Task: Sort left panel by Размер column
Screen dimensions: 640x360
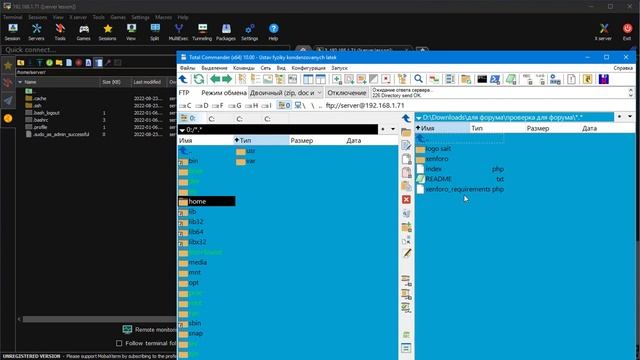Action: (x=317, y=140)
